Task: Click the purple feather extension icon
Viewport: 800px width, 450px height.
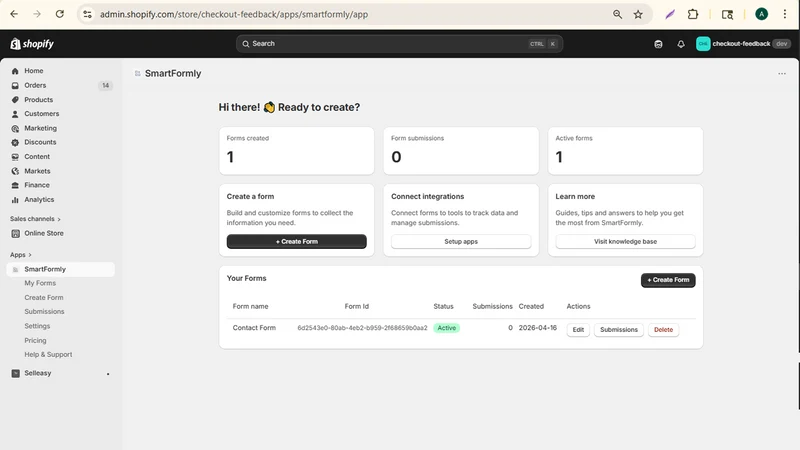Action: (670, 14)
